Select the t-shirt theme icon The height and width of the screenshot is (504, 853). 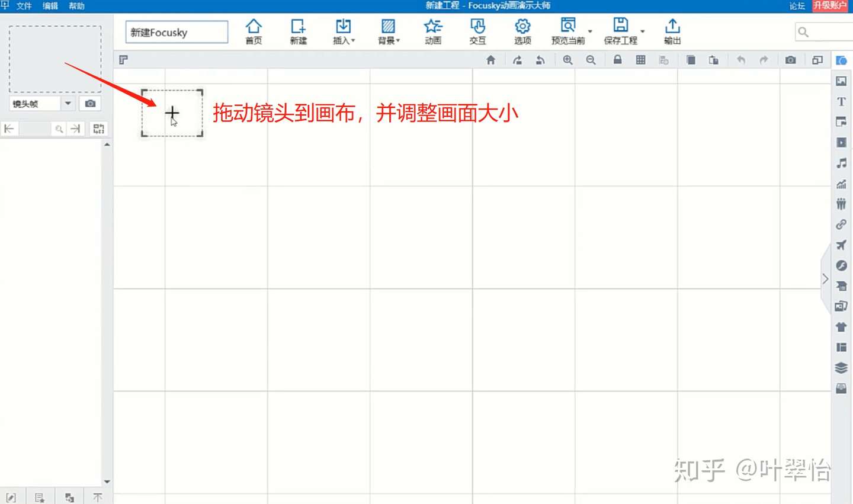(841, 327)
